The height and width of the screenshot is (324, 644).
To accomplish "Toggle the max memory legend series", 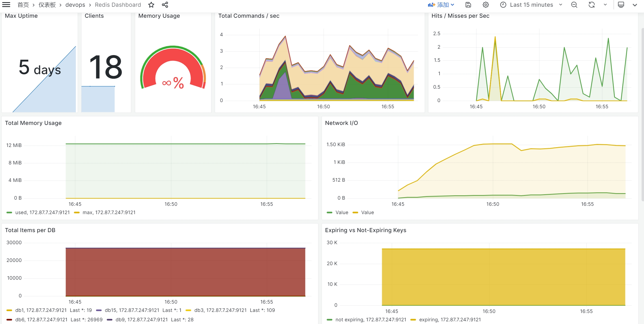I will pyautogui.click(x=109, y=213).
